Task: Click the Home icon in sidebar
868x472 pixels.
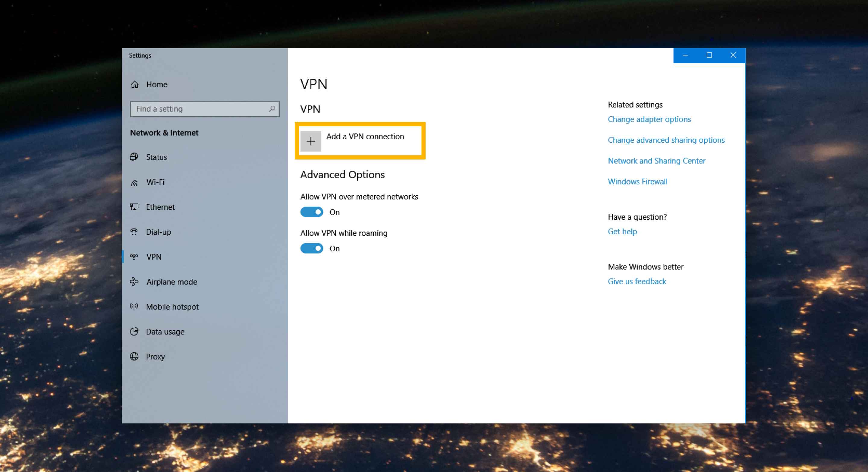Action: 135,84
